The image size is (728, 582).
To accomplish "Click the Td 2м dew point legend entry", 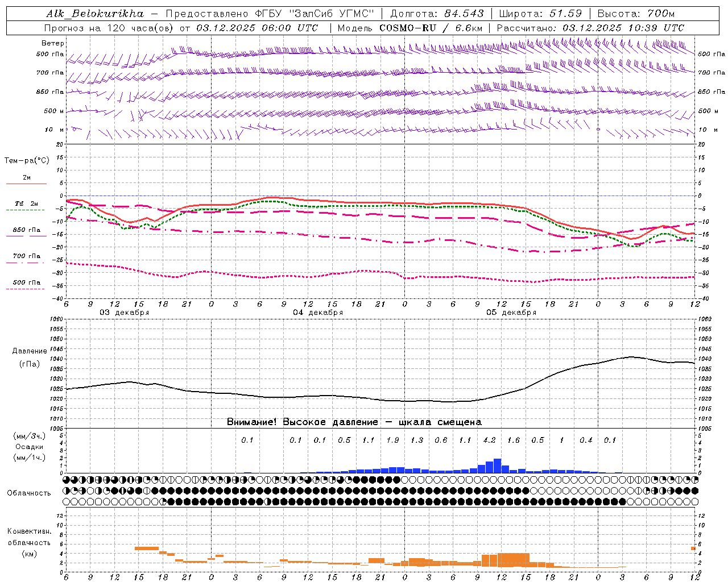I will (26, 203).
